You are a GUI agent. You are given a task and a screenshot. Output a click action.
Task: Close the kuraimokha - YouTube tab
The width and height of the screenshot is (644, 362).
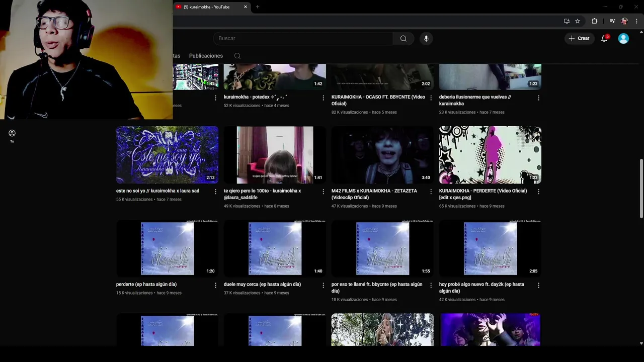(246, 7)
